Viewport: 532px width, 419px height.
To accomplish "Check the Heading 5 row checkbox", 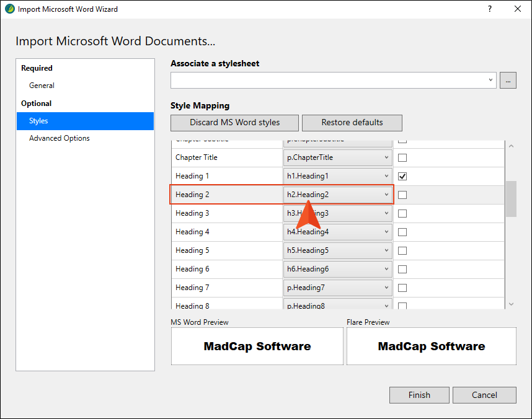I will 402,251.
